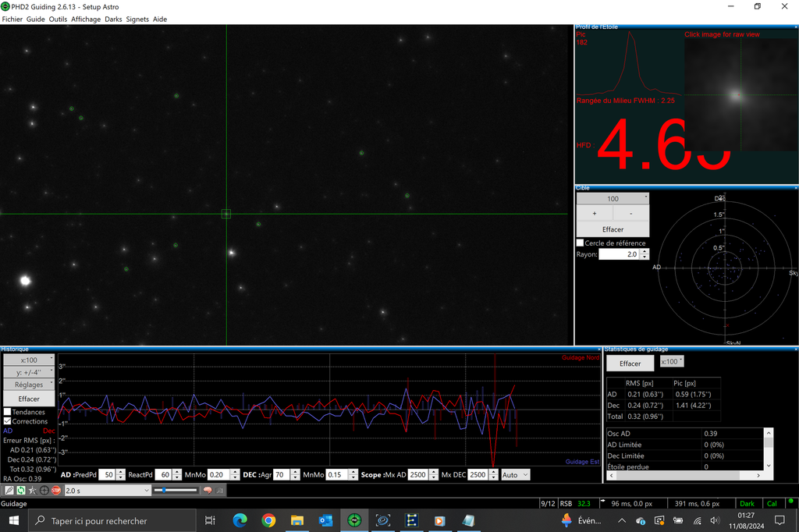Adjust the gamma slider in toolbar
Image resolution: width=799 pixels, height=532 pixels.
tap(176, 490)
